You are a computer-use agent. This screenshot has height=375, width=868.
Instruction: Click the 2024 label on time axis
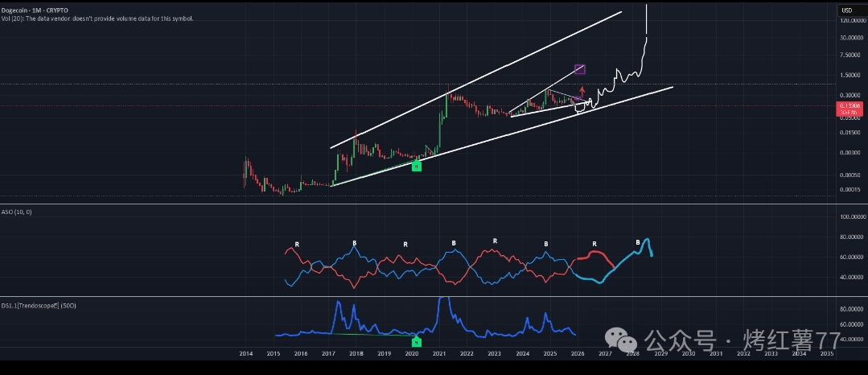[x=522, y=353]
